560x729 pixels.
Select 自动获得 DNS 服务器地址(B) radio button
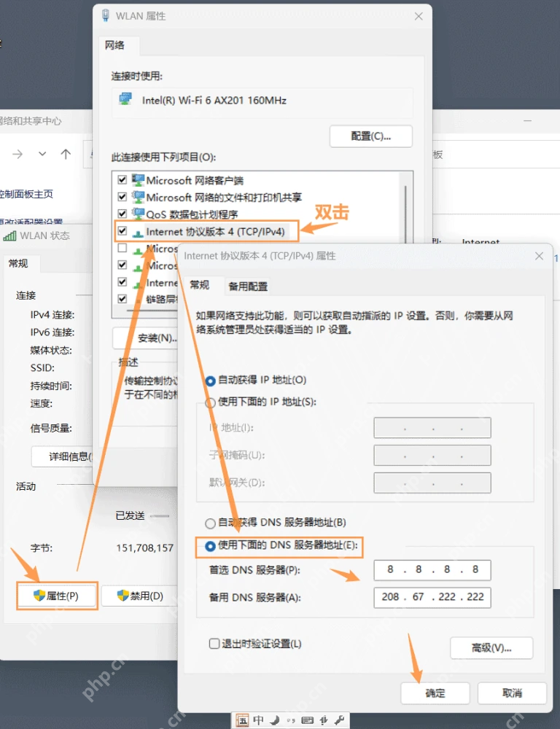[210, 523]
